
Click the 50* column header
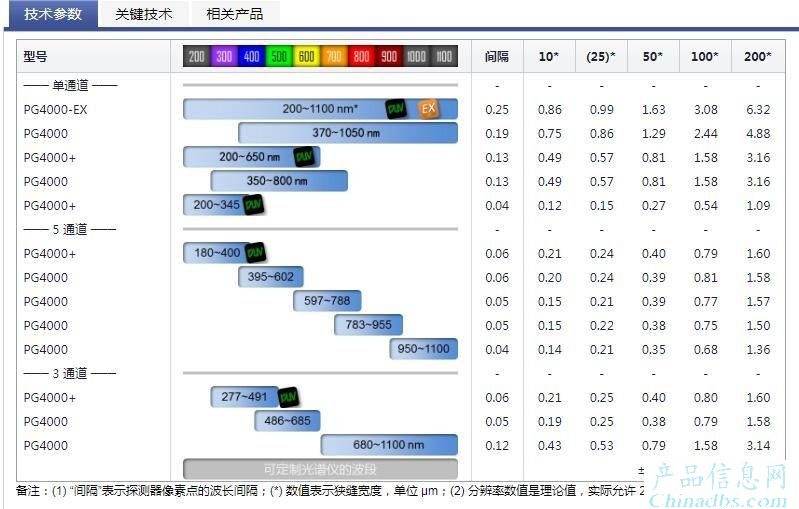653,57
